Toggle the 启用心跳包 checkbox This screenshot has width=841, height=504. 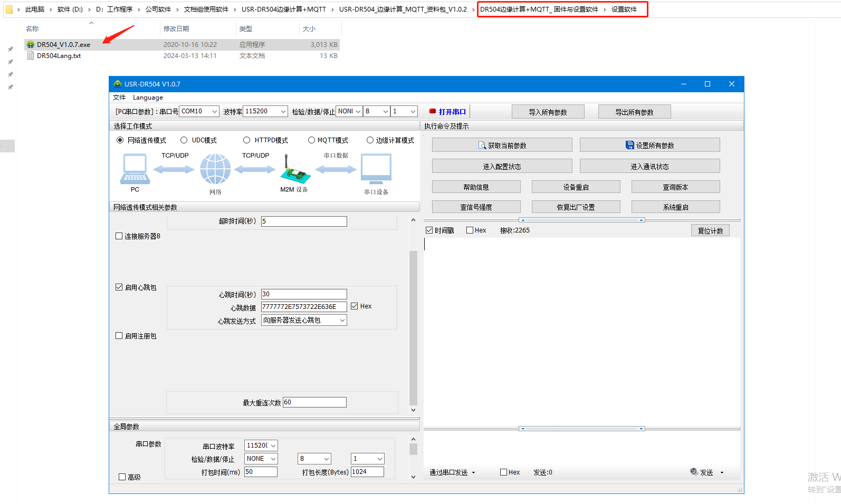click(x=119, y=287)
